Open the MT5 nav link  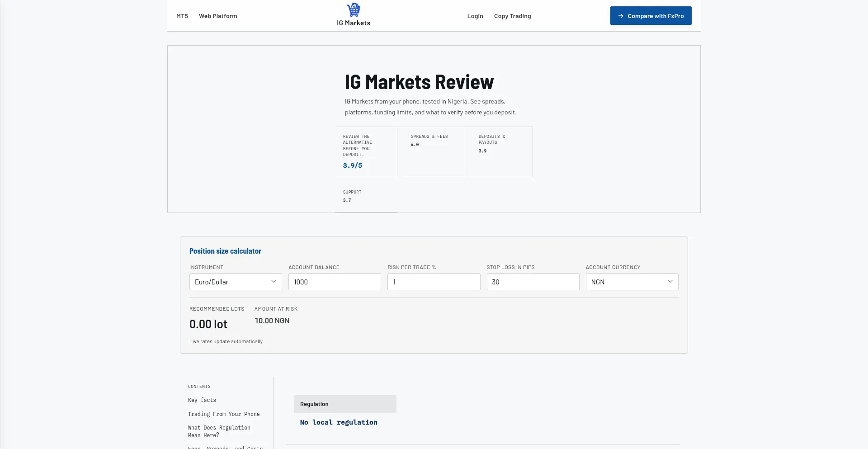coord(182,16)
